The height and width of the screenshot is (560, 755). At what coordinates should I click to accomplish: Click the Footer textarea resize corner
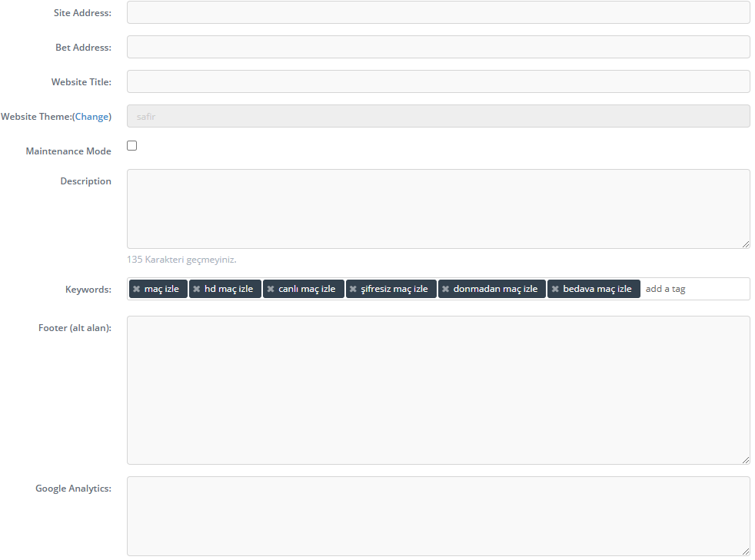pos(746,460)
